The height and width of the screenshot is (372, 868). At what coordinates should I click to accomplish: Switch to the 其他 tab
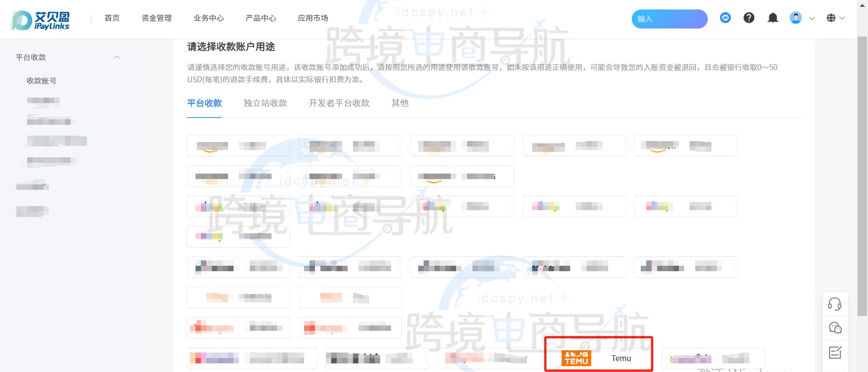400,103
